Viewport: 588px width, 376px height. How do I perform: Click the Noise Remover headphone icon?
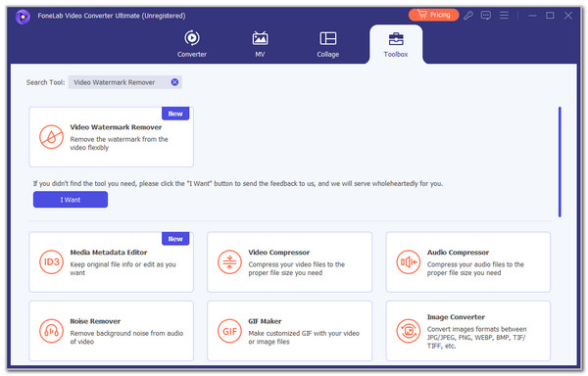pos(51,331)
